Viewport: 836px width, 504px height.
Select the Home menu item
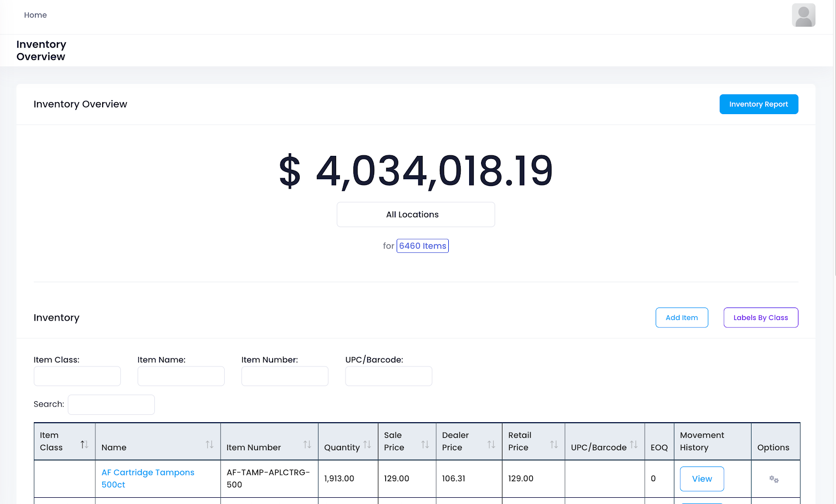35,15
